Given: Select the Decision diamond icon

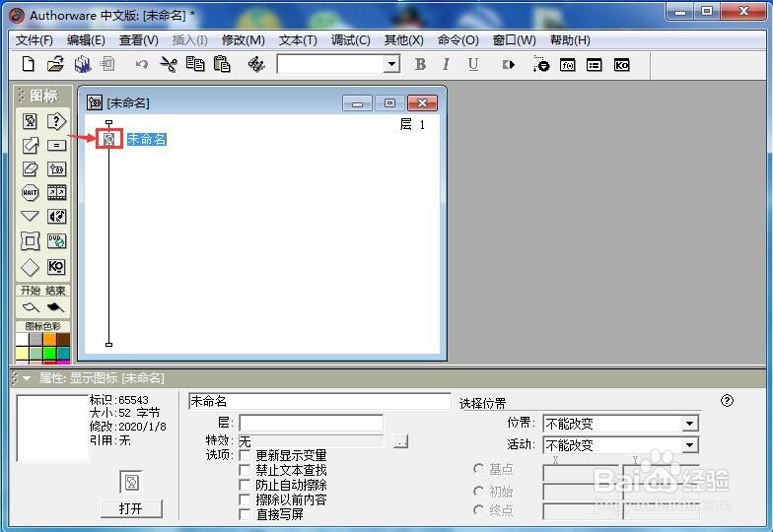Looking at the screenshot, I should click(x=30, y=267).
